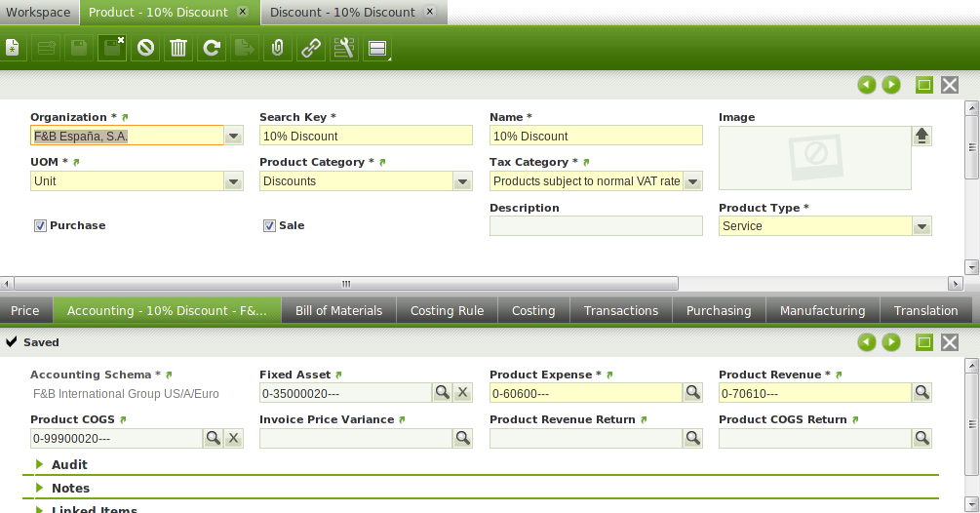Click the new record document icon
The image size is (980, 513).
coord(13,48)
